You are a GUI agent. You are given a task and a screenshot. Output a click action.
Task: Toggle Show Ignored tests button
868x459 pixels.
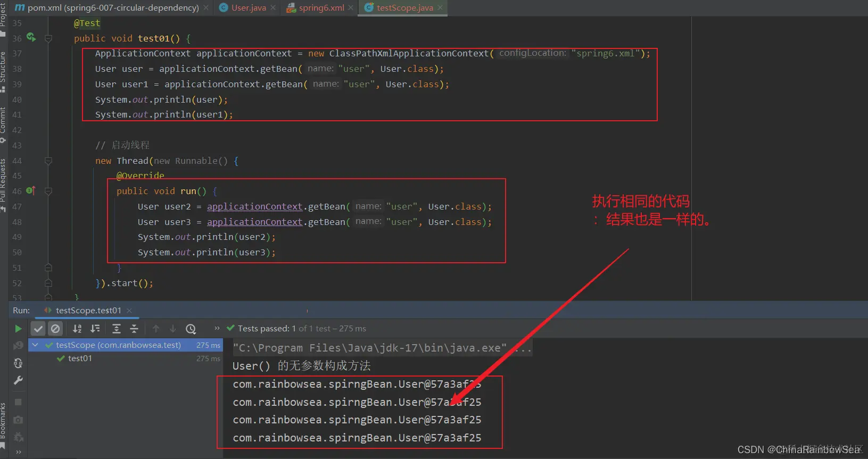coord(55,329)
